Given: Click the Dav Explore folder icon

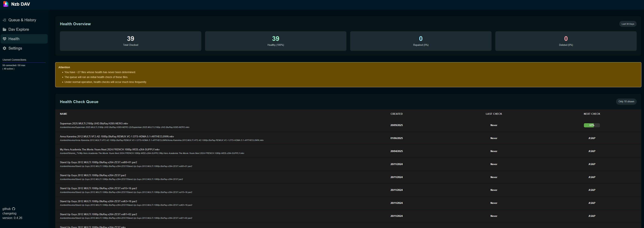Looking at the screenshot, I should (5, 30).
